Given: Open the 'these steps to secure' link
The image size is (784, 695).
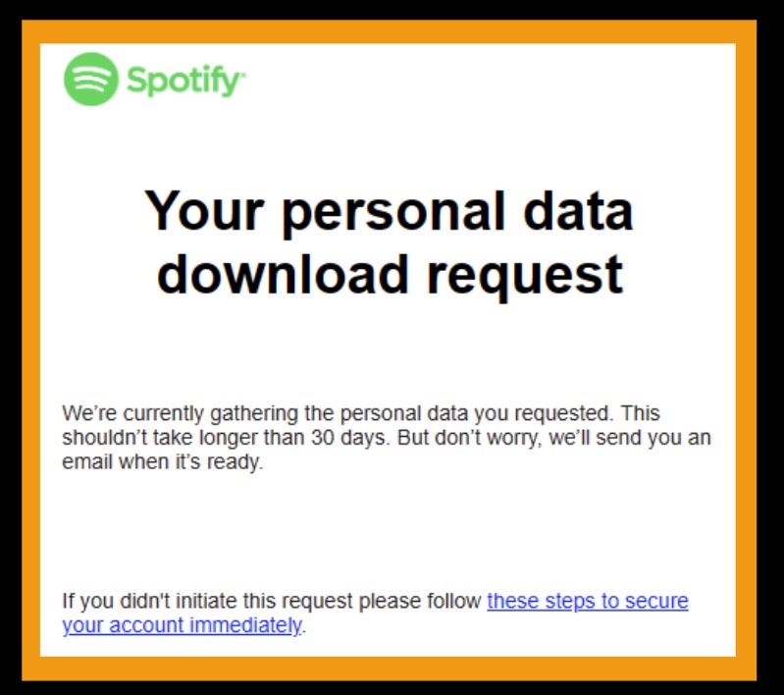Looking at the screenshot, I should 587,601.
